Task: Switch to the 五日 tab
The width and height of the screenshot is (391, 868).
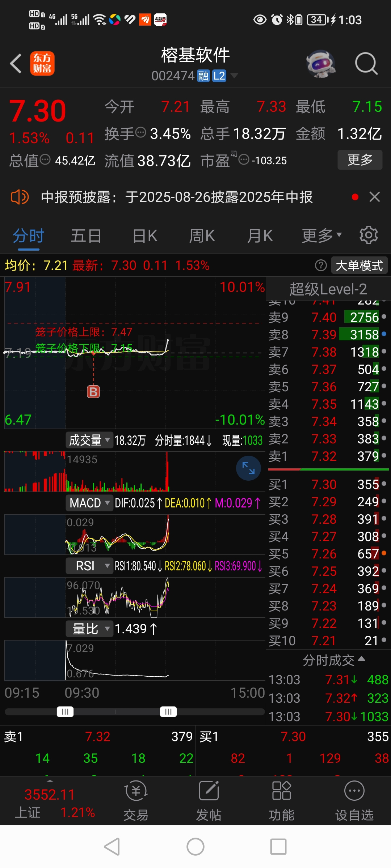Action: 86,235
